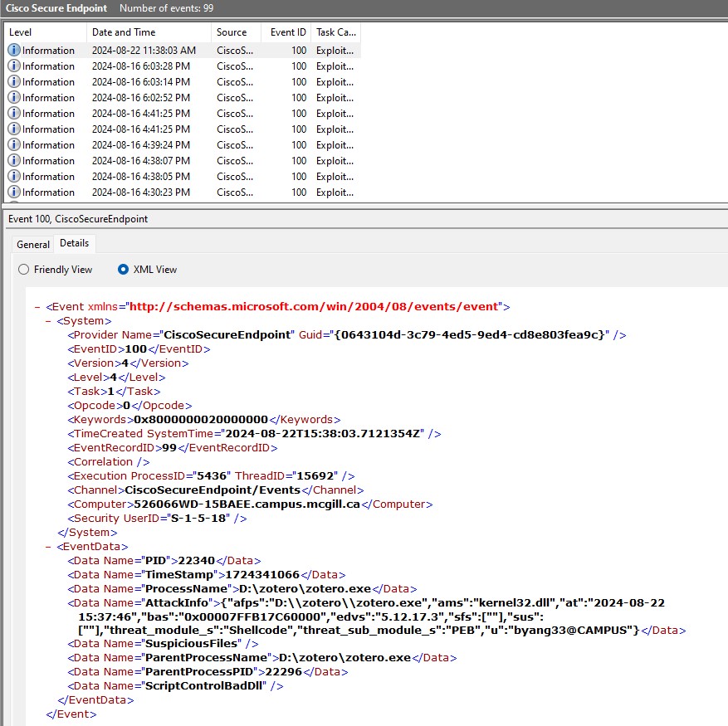Screen dimensions: 728x726
Task: Click the ThreadID value 15692
Action: click(x=315, y=476)
